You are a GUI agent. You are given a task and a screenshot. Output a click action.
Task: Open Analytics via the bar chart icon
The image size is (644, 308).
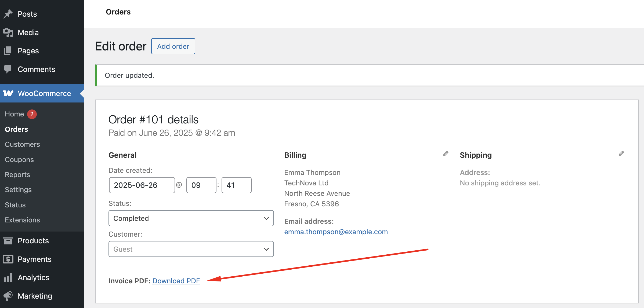pos(8,277)
